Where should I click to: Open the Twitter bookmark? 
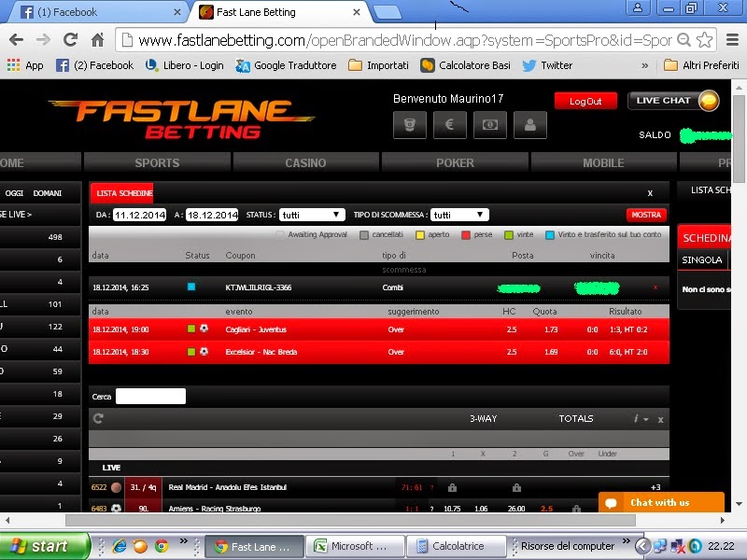click(547, 65)
